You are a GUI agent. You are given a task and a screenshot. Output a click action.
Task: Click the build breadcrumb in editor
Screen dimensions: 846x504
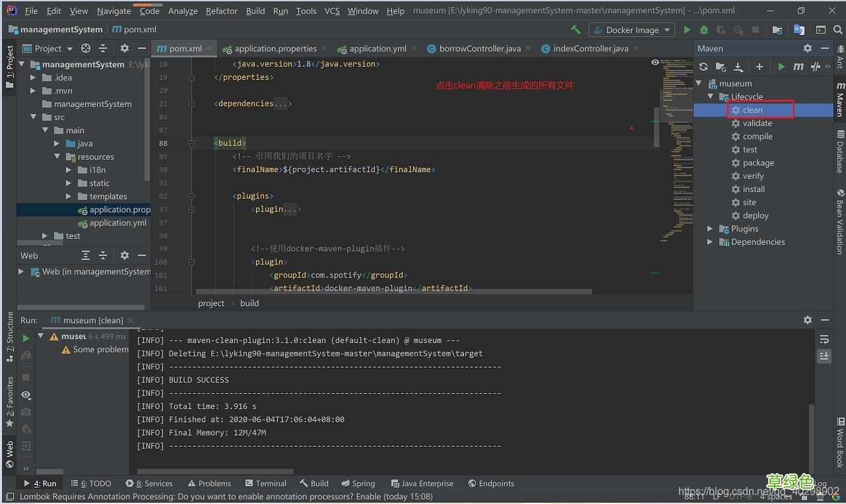249,303
